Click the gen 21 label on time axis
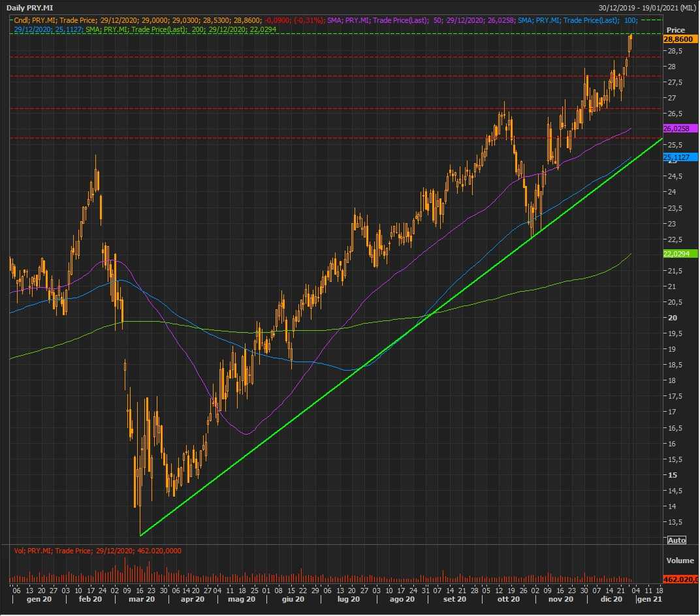The height and width of the screenshot is (616, 700). click(x=648, y=599)
